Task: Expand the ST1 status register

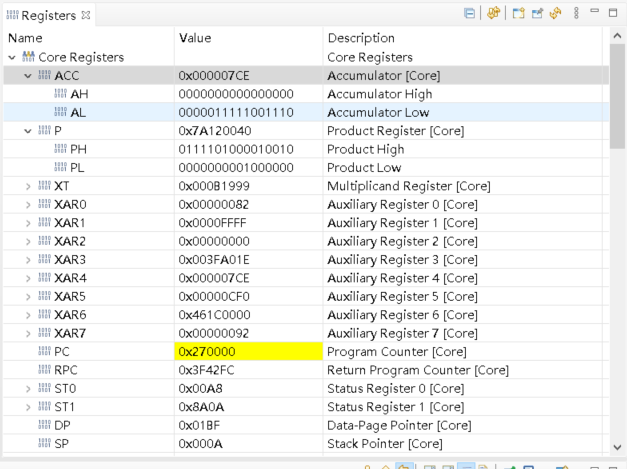Action: click(28, 407)
